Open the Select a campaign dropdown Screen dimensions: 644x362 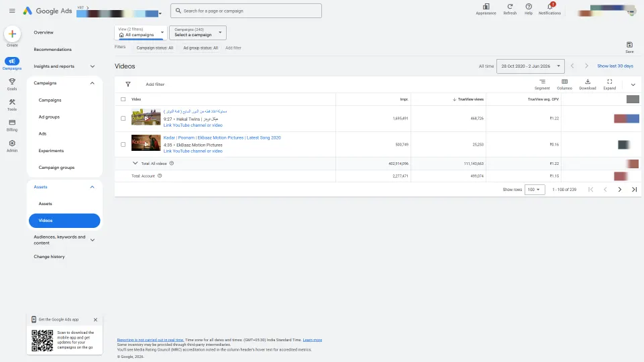[x=197, y=32]
